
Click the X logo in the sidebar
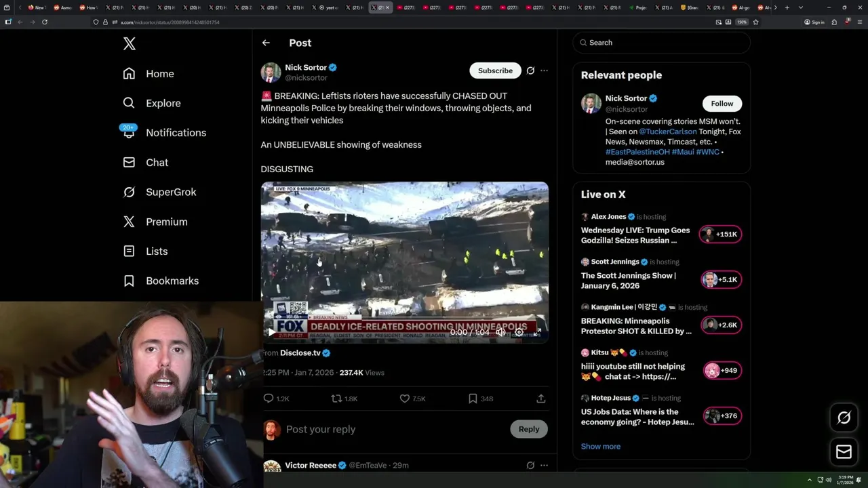pyautogui.click(x=130, y=44)
